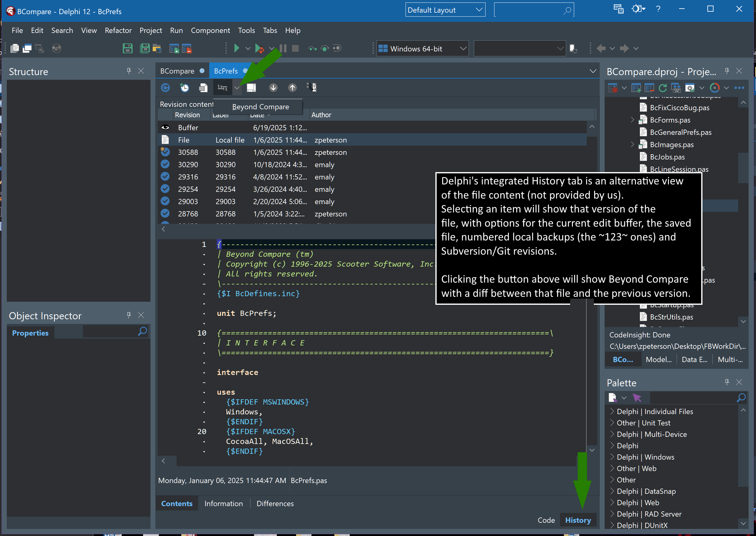This screenshot has height=536, width=756.
Task: Click the checkmark icon for revision 30290
Action: (x=165, y=164)
